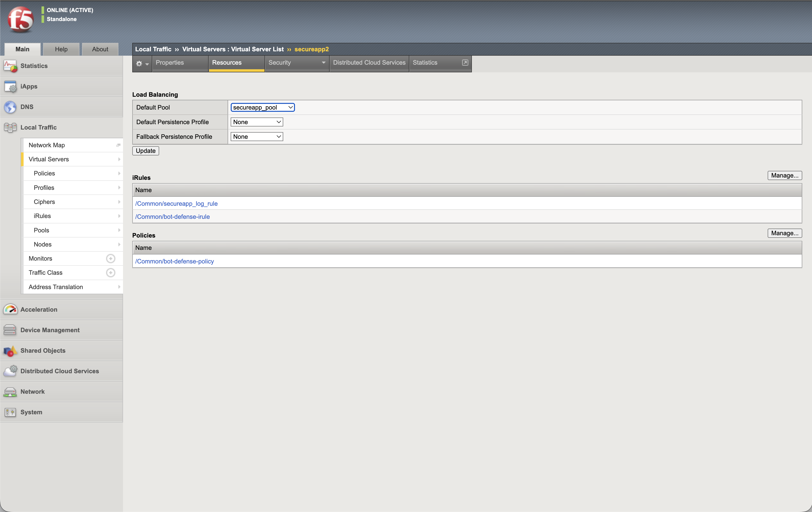Screen dimensions: 812x512
Task: Expand the Virtual Servers submenu arrow
Action: coord(119,159)
